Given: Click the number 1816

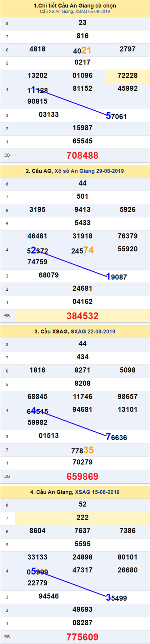Looking at the screenshot, I should pos(37,370).
